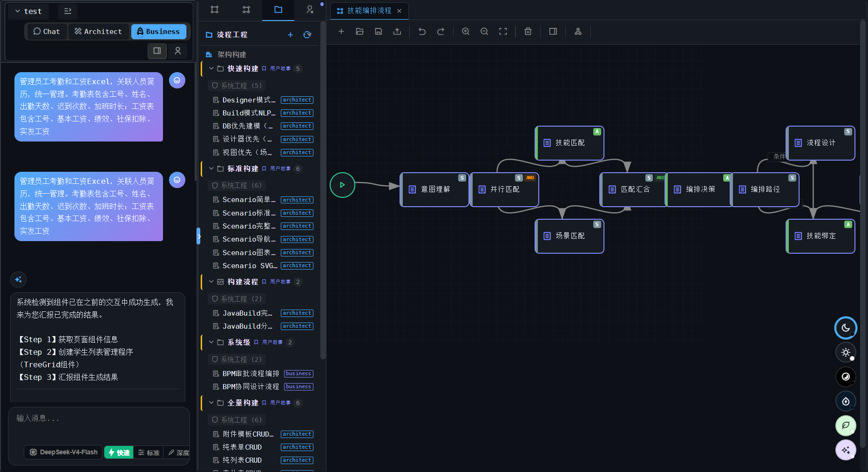Click the zoom in magnifier icon
868x472 pixels.
pyautogui.click(x=466, y=32)
